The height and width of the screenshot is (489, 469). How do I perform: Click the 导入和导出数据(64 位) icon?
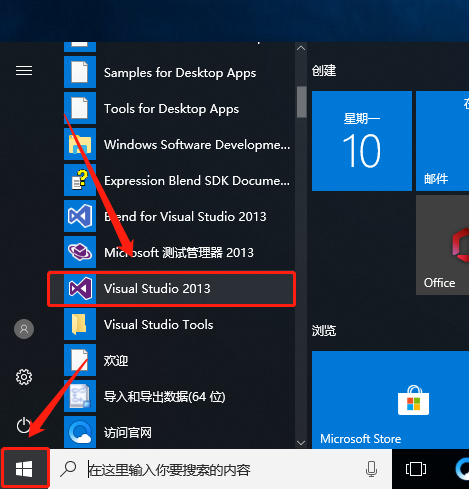coord(80,396)
